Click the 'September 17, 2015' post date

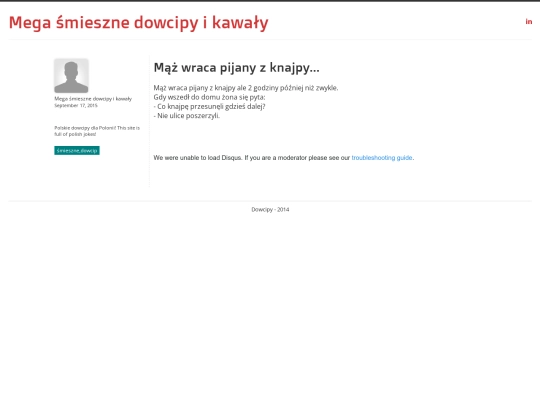[x=76, y=105]
